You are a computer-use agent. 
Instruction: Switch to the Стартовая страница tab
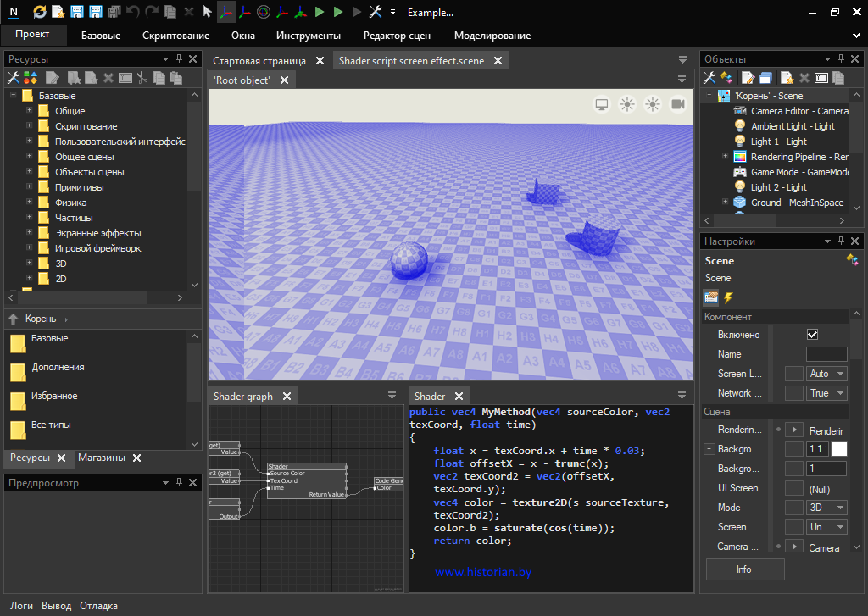point(259,61)
